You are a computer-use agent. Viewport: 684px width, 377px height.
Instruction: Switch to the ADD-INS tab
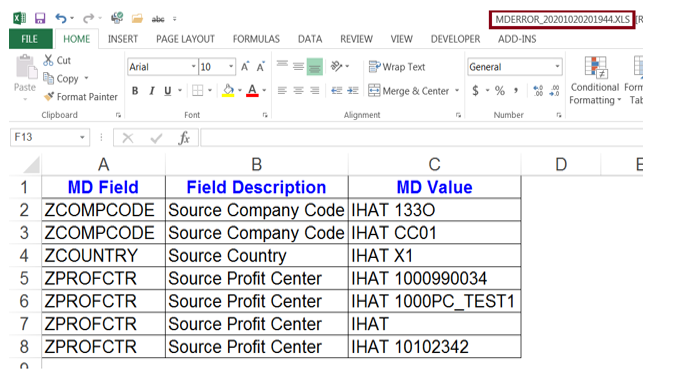(x=517, y=39)
